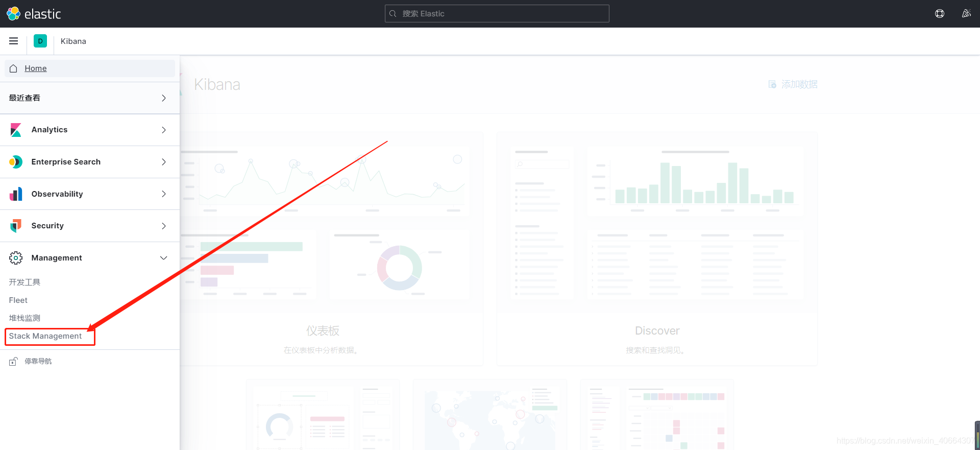Collapse the Management section chevron

click(x=164, y=258)
